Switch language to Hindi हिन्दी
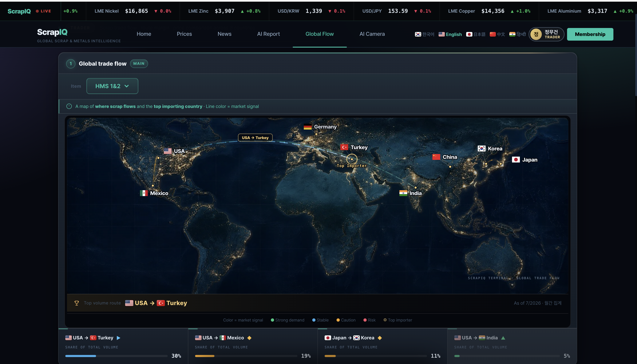This screenshot has height=364, width=637. [x=517, y=34]
